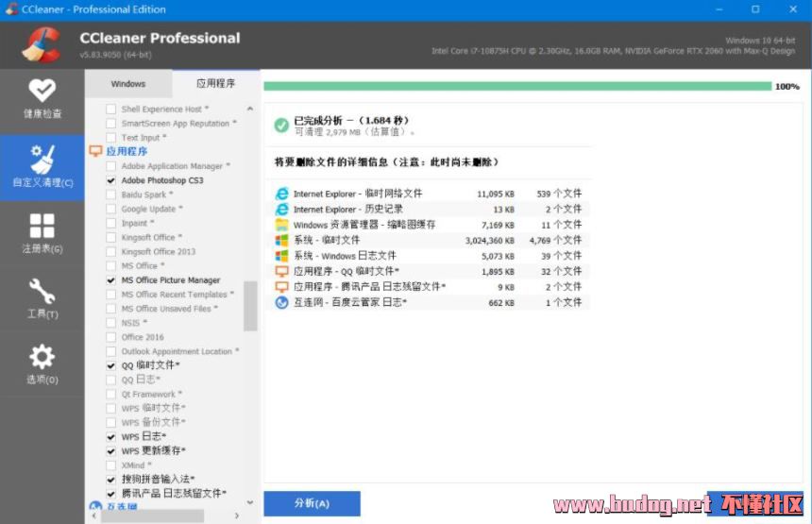Toggle the WPS 日志 checkbox

110,437
